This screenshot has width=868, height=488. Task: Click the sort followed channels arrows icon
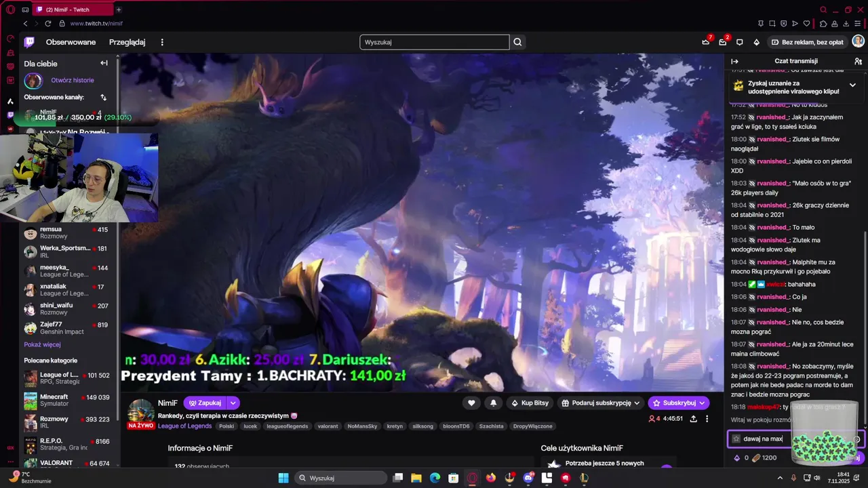click(x=104, y=97)
